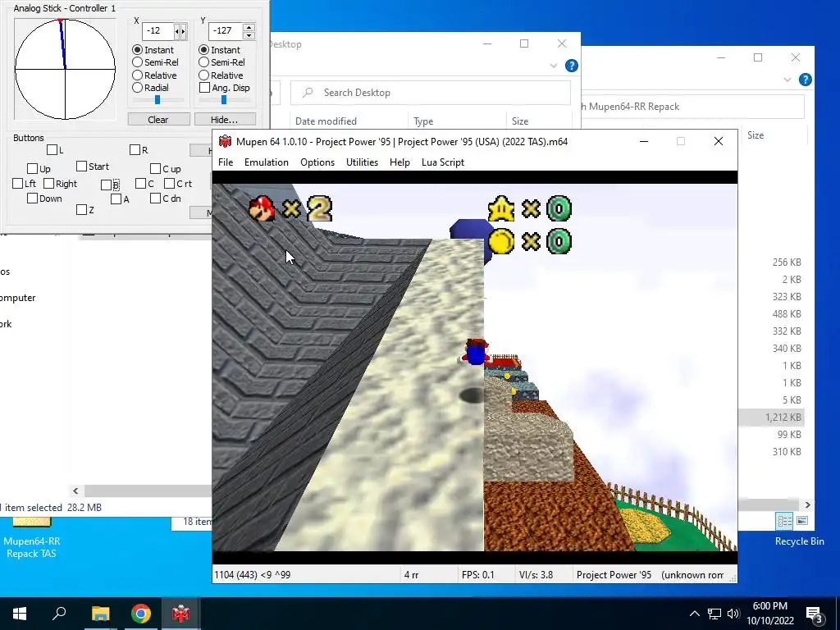Increase X value with right spinner arrow
840x630 pixels.
pyautogui.click(x=184, y=32)
